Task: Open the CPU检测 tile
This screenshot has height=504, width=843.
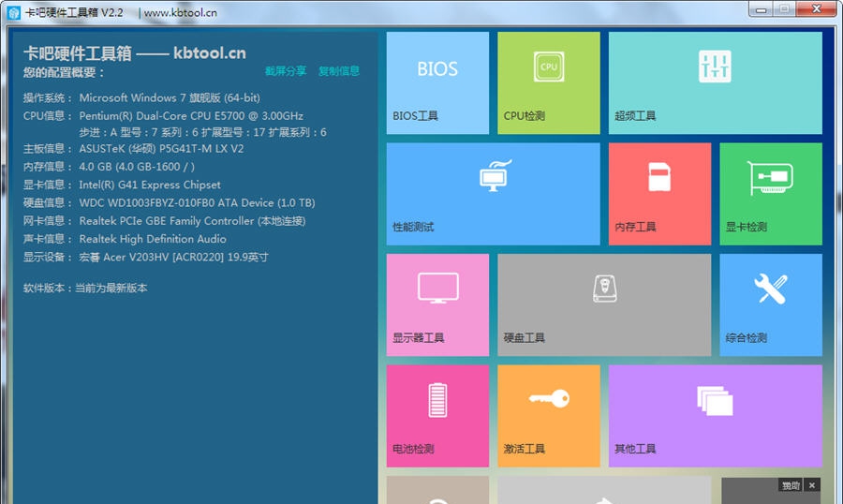Action: tap(548, 82)
